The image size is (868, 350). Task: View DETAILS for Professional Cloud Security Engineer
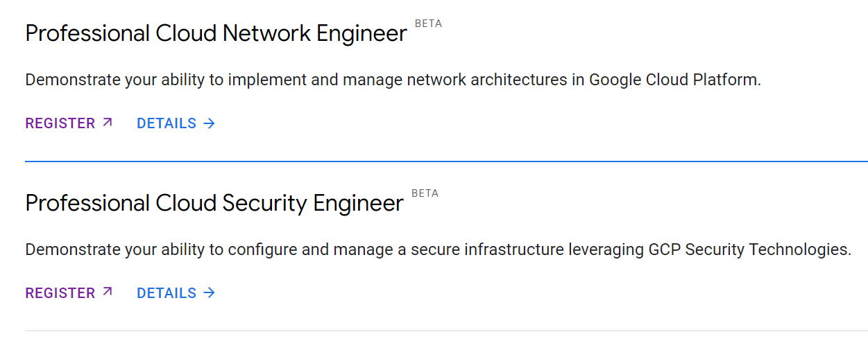pos(167,293)
